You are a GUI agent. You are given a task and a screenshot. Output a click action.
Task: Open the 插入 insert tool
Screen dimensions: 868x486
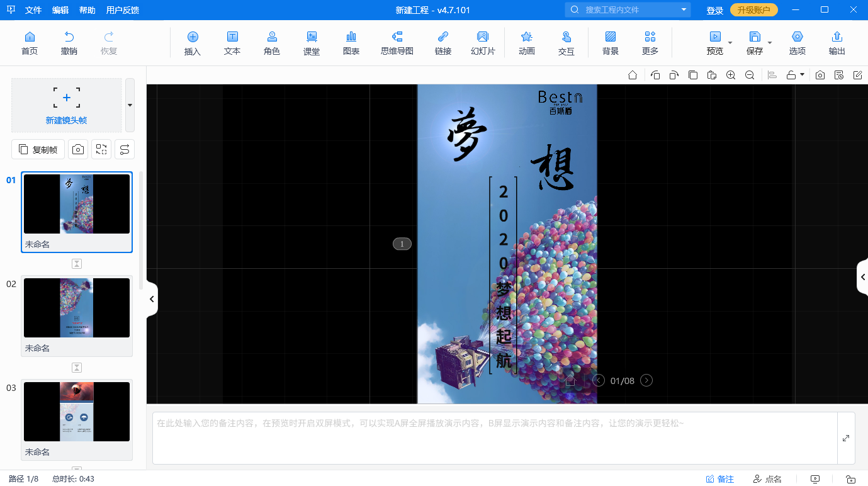pos(193,43)
